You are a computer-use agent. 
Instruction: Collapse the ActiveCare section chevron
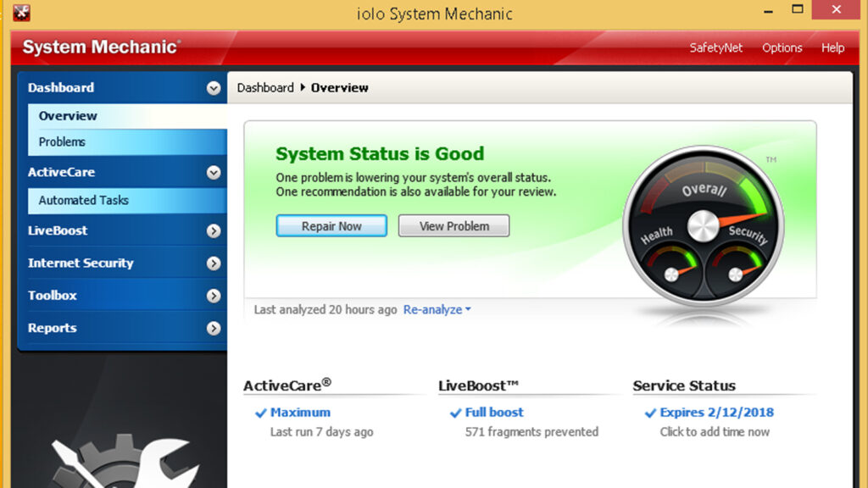213,173
